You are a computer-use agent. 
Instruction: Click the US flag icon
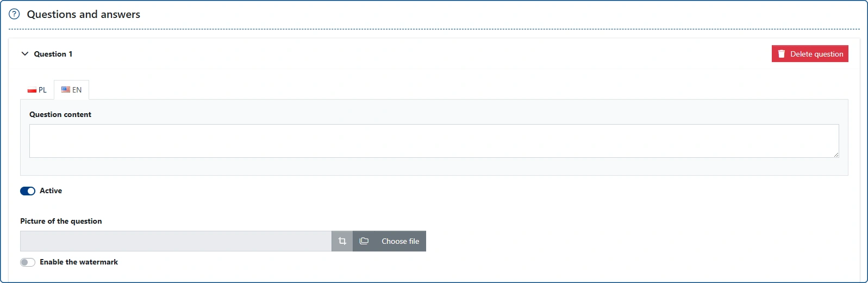tap(66, 90)
